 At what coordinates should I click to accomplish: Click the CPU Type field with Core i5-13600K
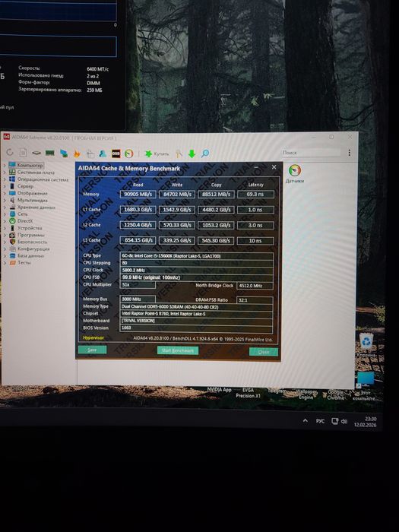pos(196,256)
